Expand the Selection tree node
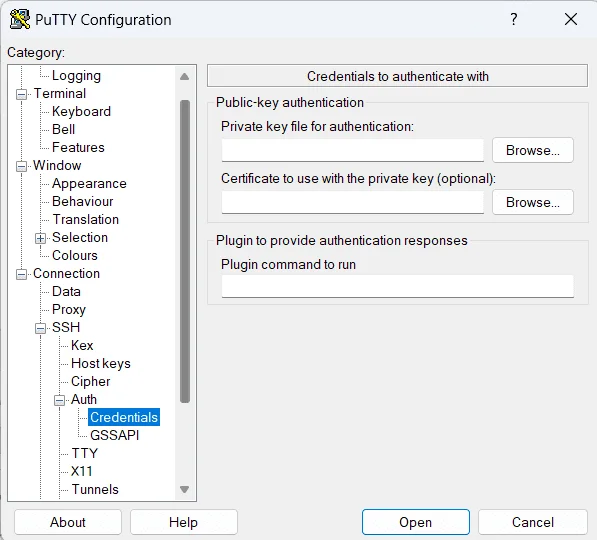Viewport: 597px width, 540px height. pos(40,238)
